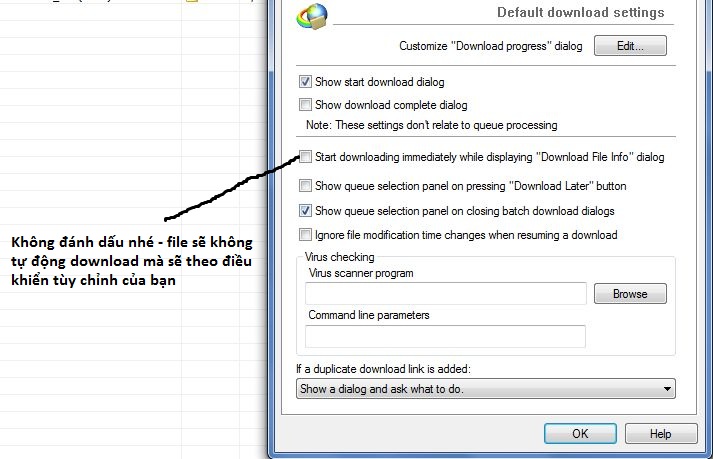The height and width of the screenshot is (459, 713).
Task: Click the 'Default download settings' heading text
Action: 581,12
